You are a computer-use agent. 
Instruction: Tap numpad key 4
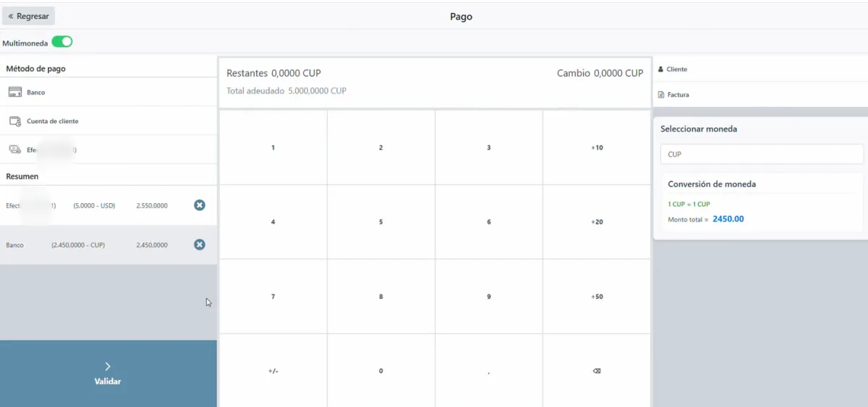[x=273, y=222]
